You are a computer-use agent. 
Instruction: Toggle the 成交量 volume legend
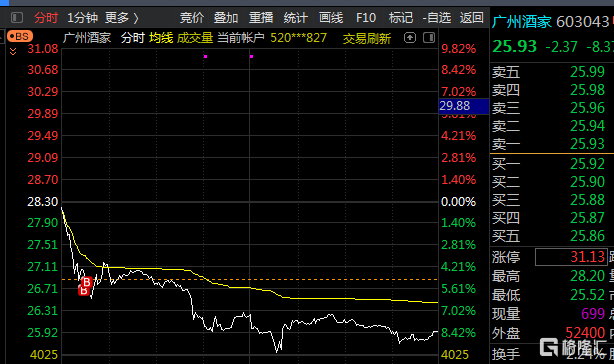tap(195, 38)
